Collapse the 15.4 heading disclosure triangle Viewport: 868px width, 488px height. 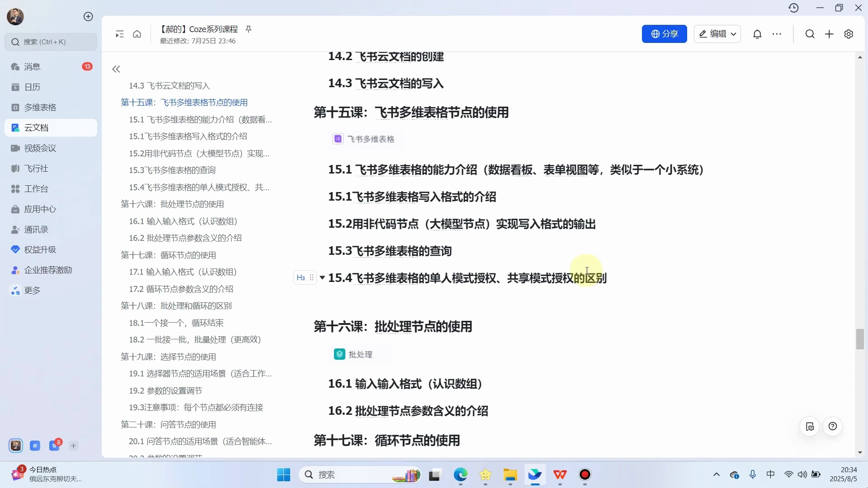[322, 277]
